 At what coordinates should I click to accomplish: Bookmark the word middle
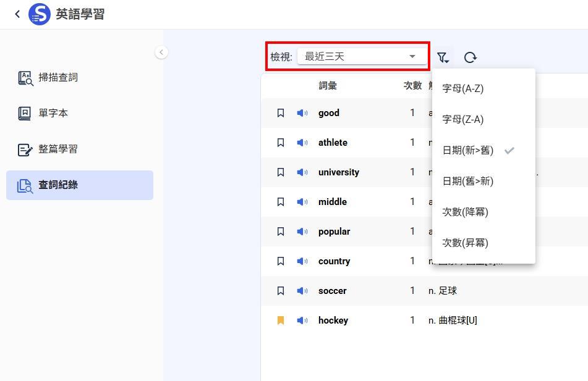pyautogui.click(x=281, y=202)
